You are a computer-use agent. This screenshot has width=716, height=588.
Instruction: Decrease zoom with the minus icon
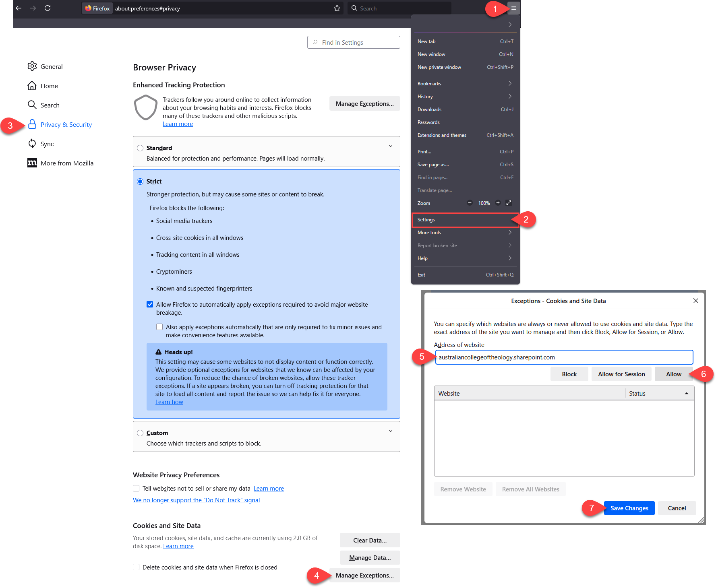[x=470, y=203]
